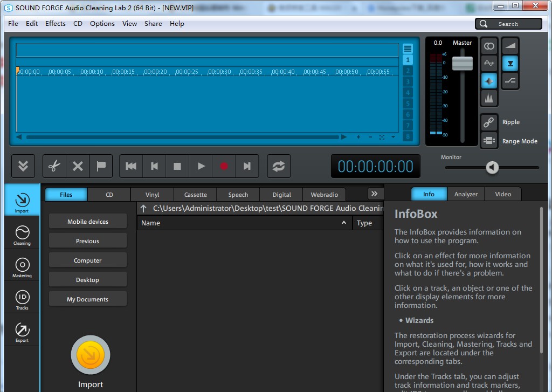
Task: Expand the double-arrow panel toggle above Import
Action: pyautogui.click(x=23, y=166)
